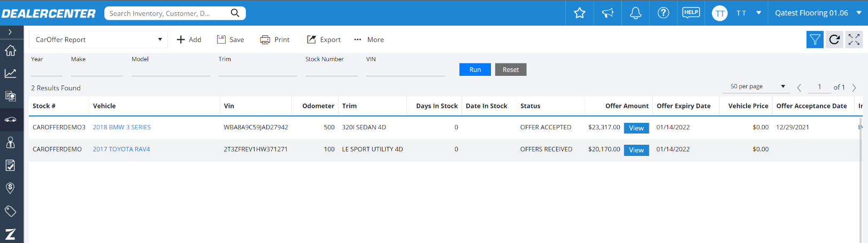The height and width of the screenshot is (243, 868).
Task: Click Export in the toolbar
Action: coord(324,40)
